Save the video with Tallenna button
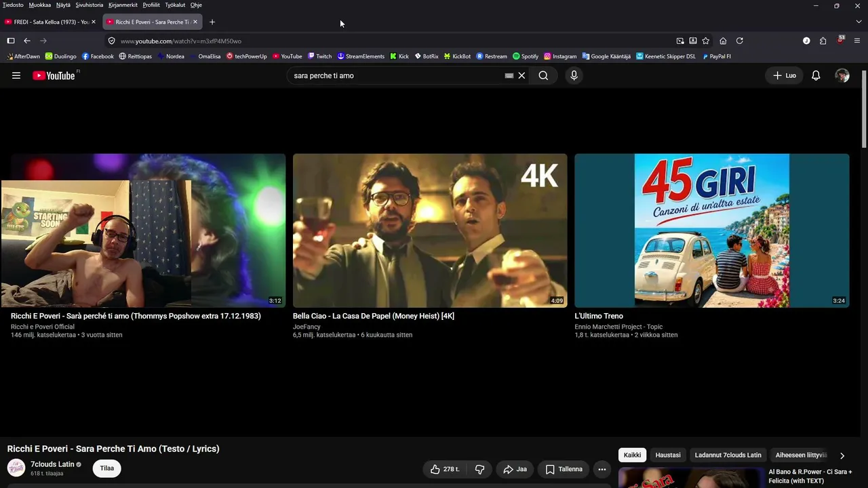The image size is (868, 488). 564,469
